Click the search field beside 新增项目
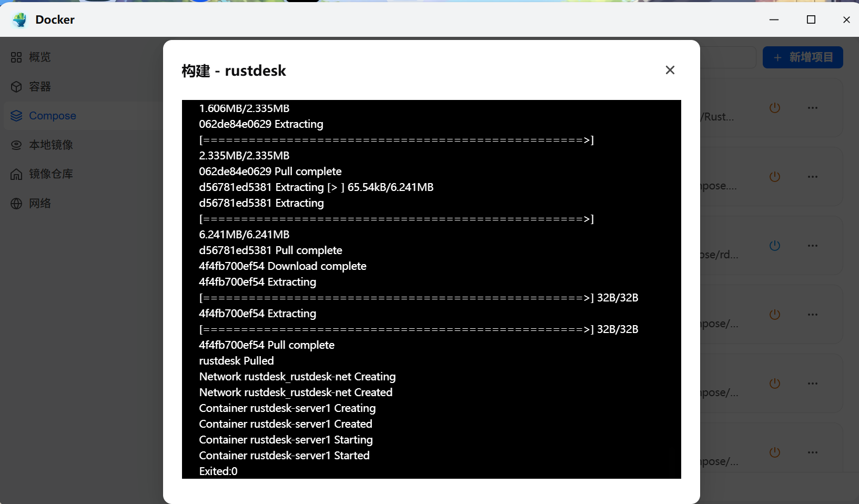Viewport: 859px width, 504px height. click(728, 57)
